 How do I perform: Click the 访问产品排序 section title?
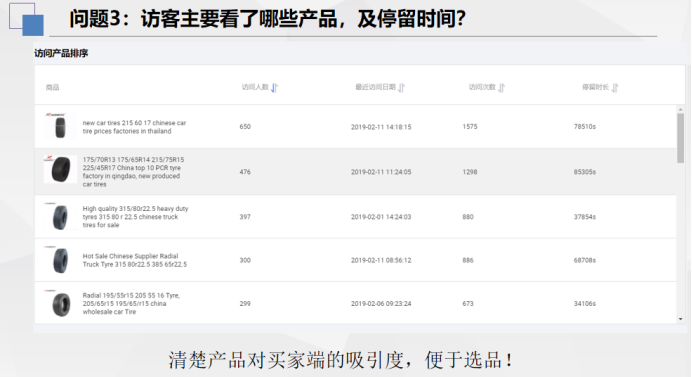(61, 53)
